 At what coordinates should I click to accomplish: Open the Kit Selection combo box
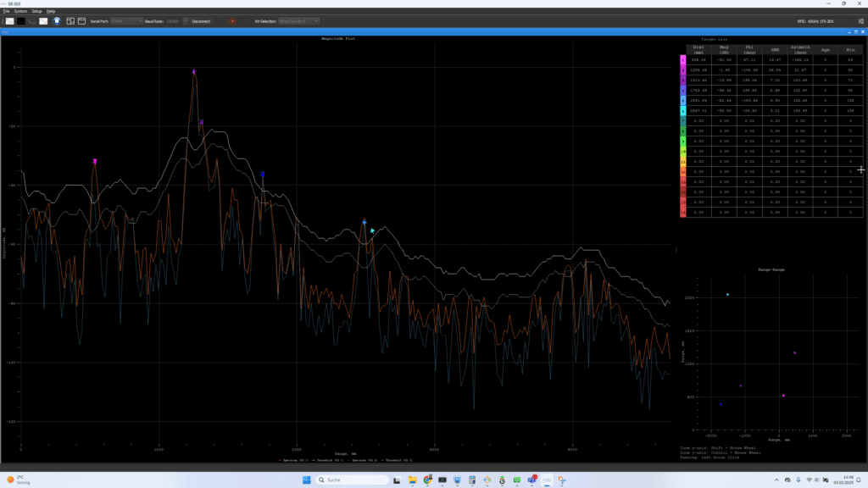(298, 20)
